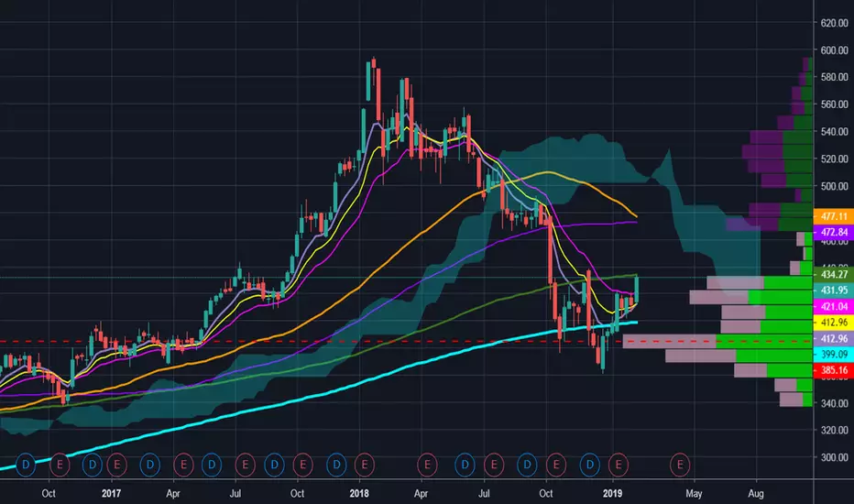Select the dividend marker just before 2018
This screenshot has width=854, height=504.
(x=336, y=465)
